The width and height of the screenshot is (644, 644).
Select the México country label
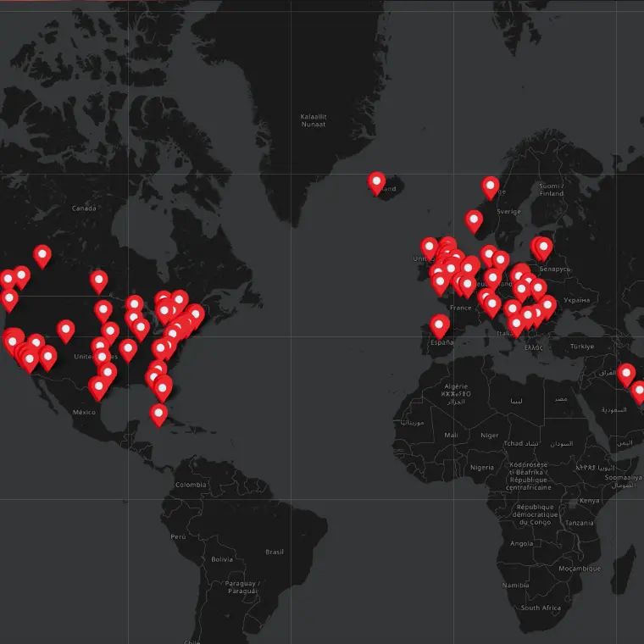(84, 412)
